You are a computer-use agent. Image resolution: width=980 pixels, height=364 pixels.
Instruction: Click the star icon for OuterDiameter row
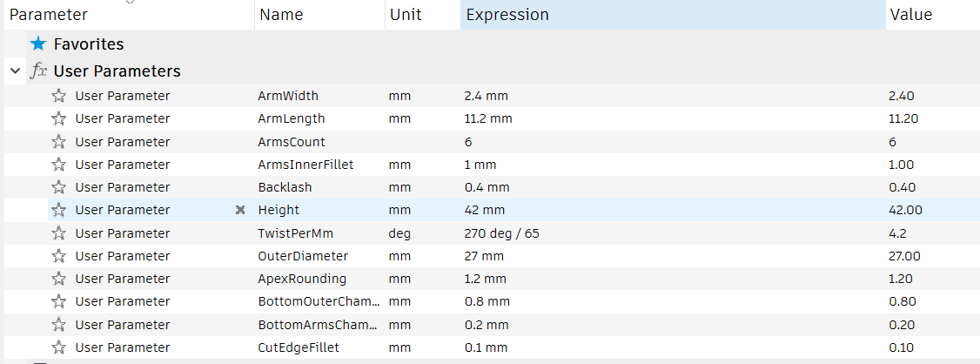(x=59, y=256)
